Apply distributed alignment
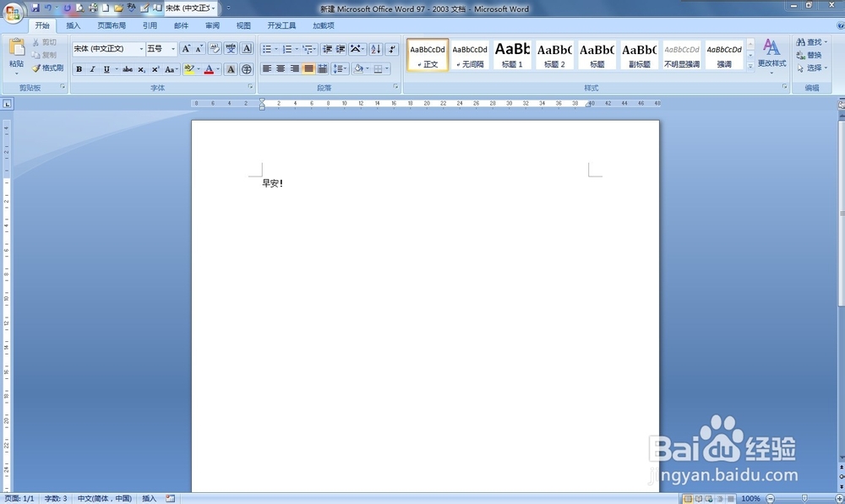 coord(322,68)
